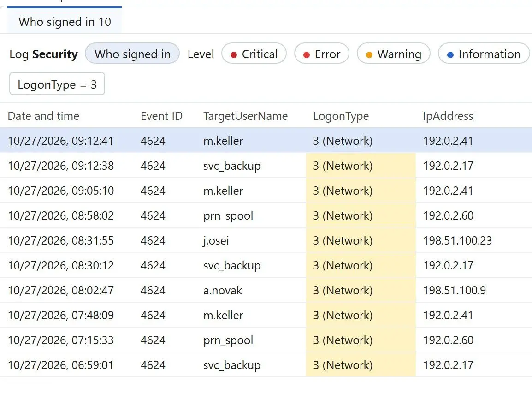Click the 'Log Security' label
The height and width of the screenshot is (406, 532).
pyautogui.click(x=43, y=54)
